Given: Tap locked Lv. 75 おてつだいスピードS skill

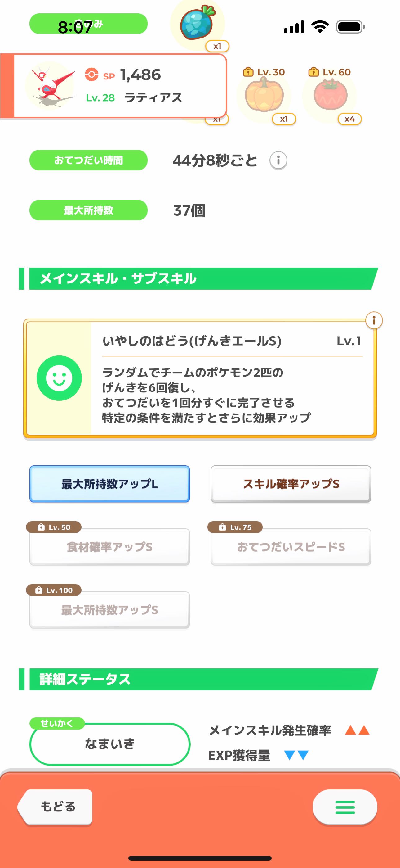Looking at the screenshot, I should point(291,547).
